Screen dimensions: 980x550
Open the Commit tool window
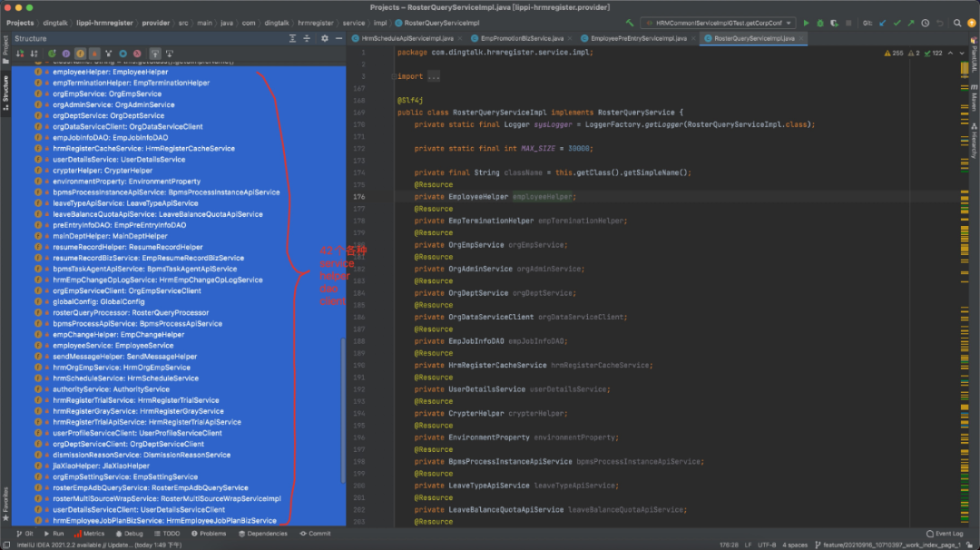pos(315,534)
